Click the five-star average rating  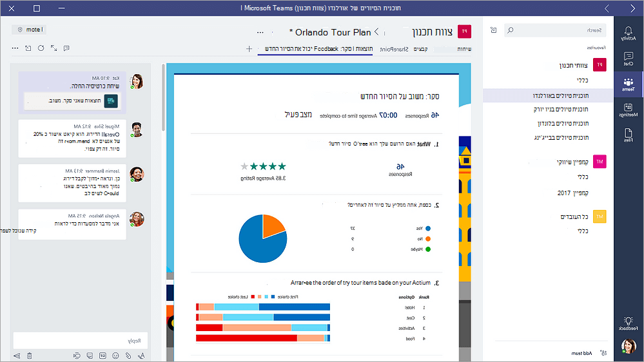pyautogui.click(x=263, y=166)
